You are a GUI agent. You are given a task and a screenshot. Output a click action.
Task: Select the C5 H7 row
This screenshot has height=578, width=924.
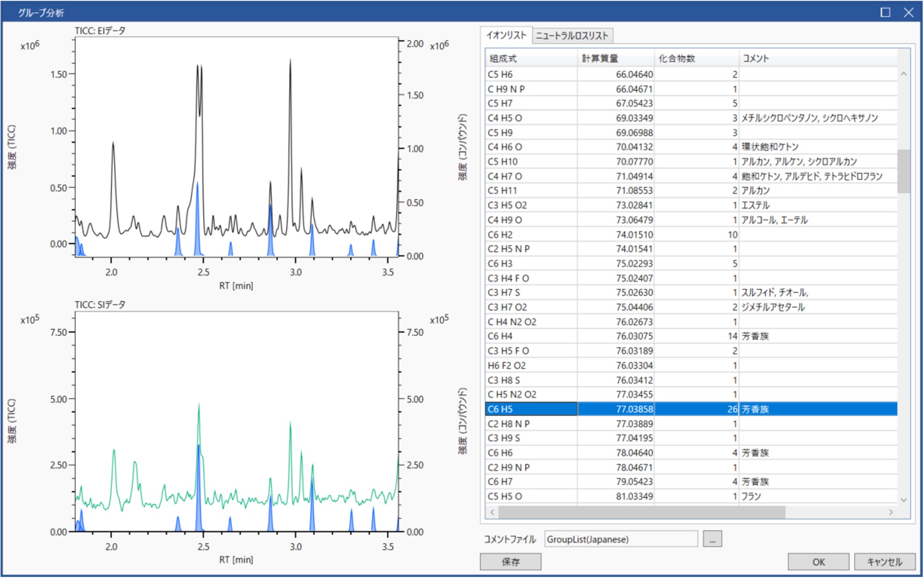click(x=691, y=103)
